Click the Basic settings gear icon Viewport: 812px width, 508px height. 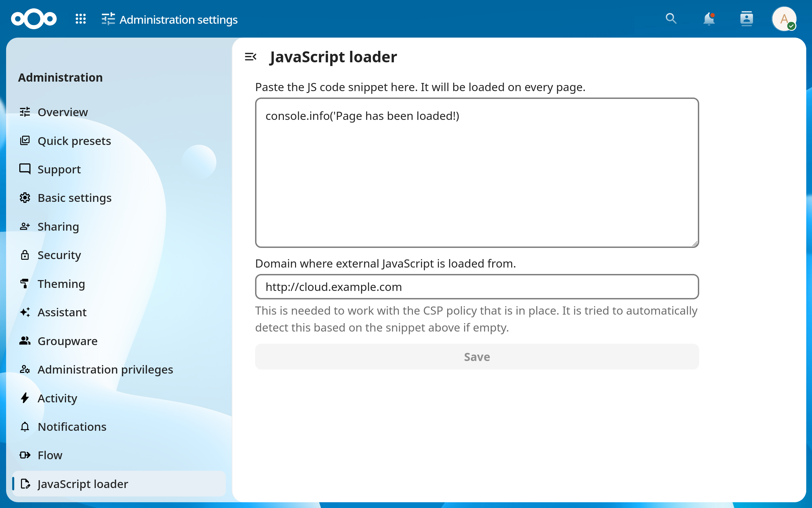click(25, 198)
